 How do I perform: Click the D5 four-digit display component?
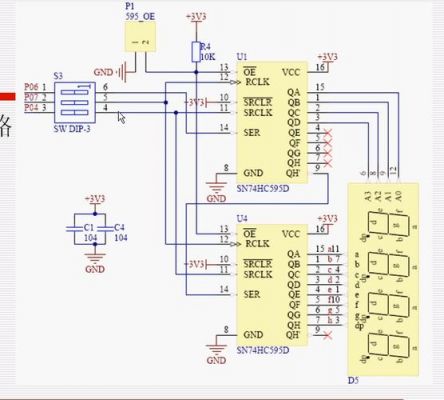coord(383,279)
